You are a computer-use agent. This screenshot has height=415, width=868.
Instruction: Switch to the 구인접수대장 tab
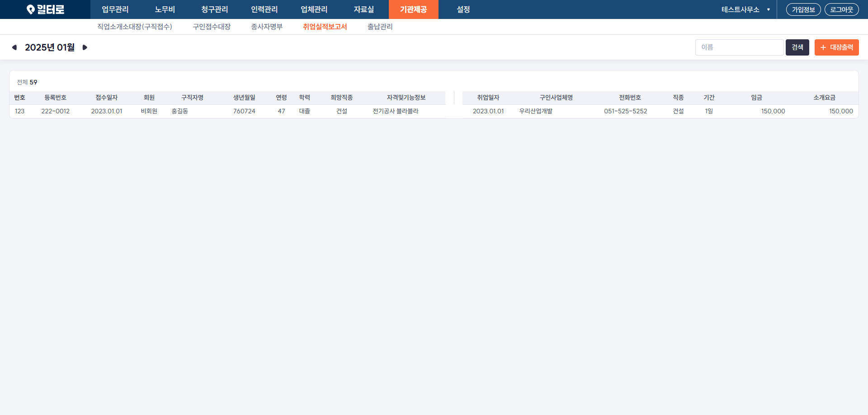[212, 27]
